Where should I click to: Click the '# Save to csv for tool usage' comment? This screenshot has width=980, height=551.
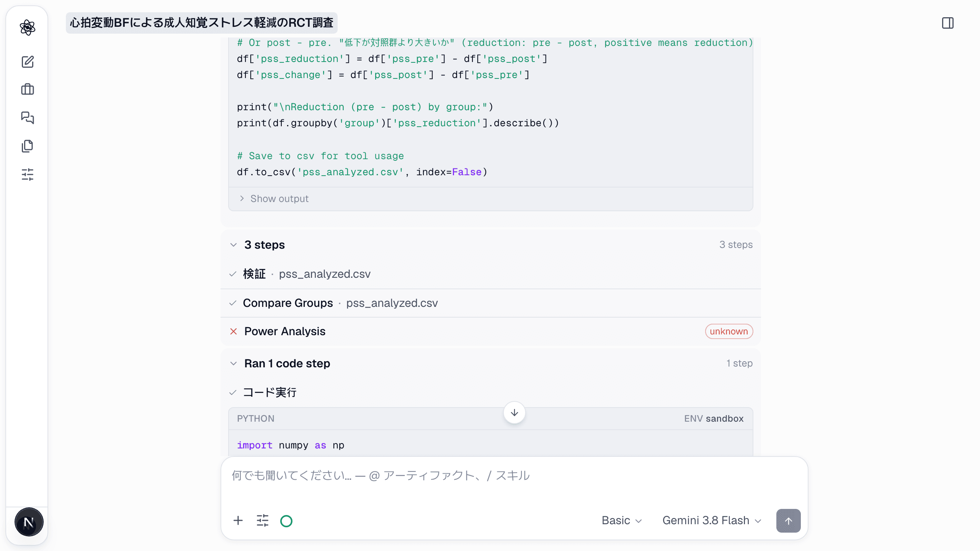[x=320, y=156]
